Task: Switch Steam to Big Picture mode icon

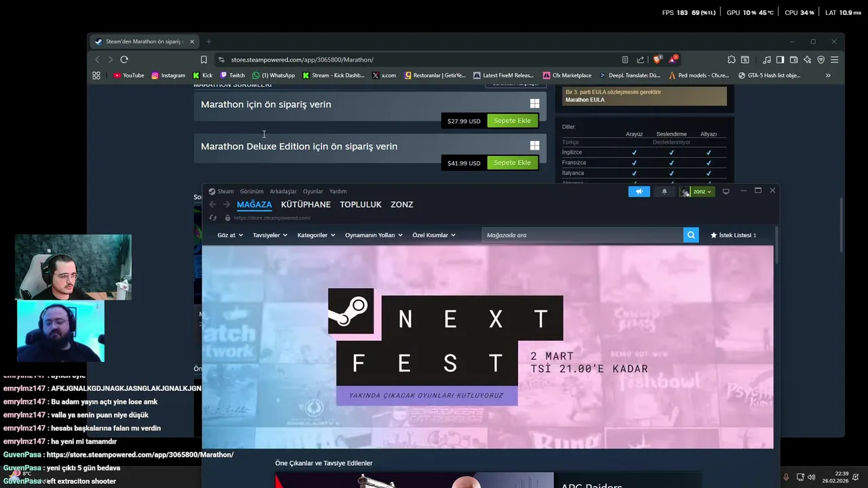Action: coord(726,191)
